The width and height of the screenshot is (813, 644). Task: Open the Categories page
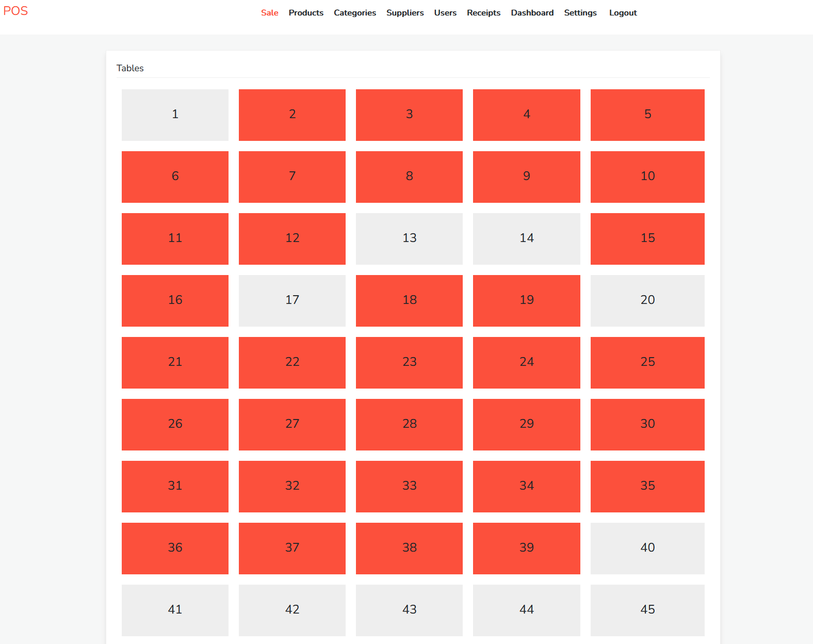(354, 13)
